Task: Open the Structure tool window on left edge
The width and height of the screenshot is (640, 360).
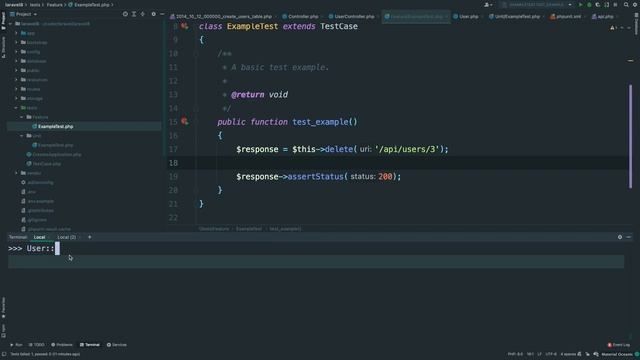Action: point(4,47)
